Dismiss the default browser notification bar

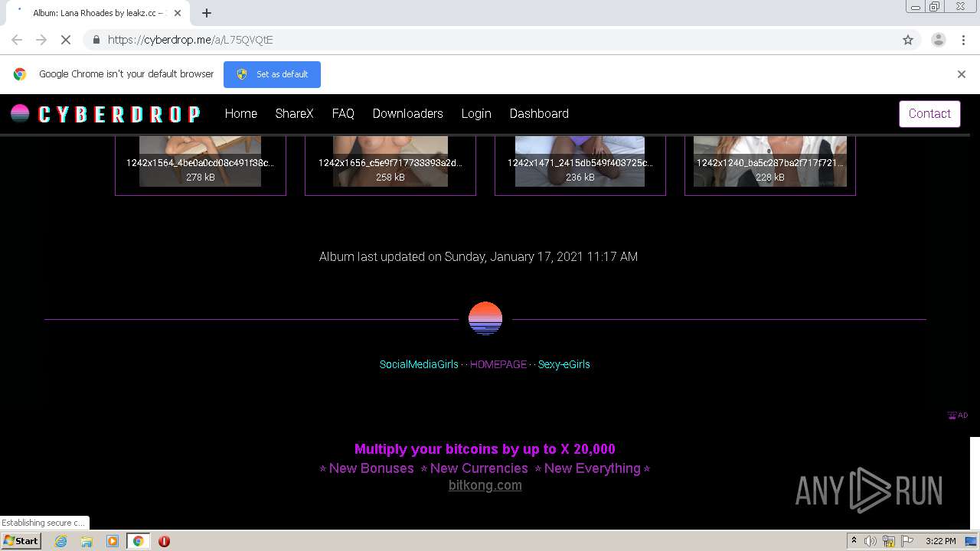pyautogui.click(x=962, y=74)
